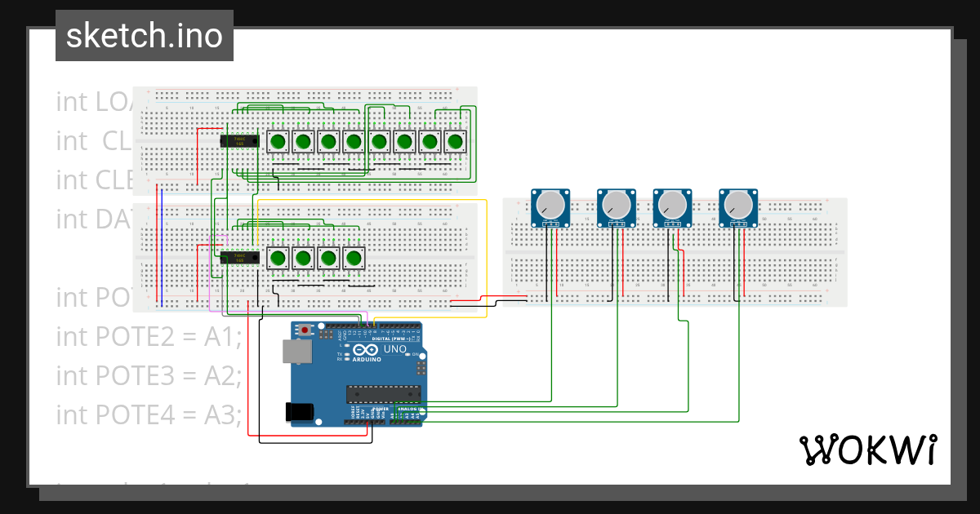The image size is (980, 514).
Task: Select the ON power LED of the Arduino
Action: pyautogui.click(x=408, y=355)
